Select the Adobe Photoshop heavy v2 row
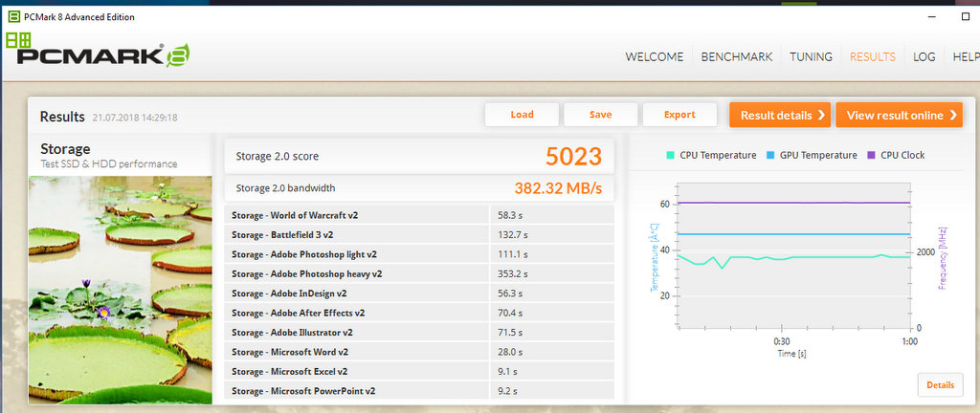Screen dimensions: 980x413 (x=419, y=273)
